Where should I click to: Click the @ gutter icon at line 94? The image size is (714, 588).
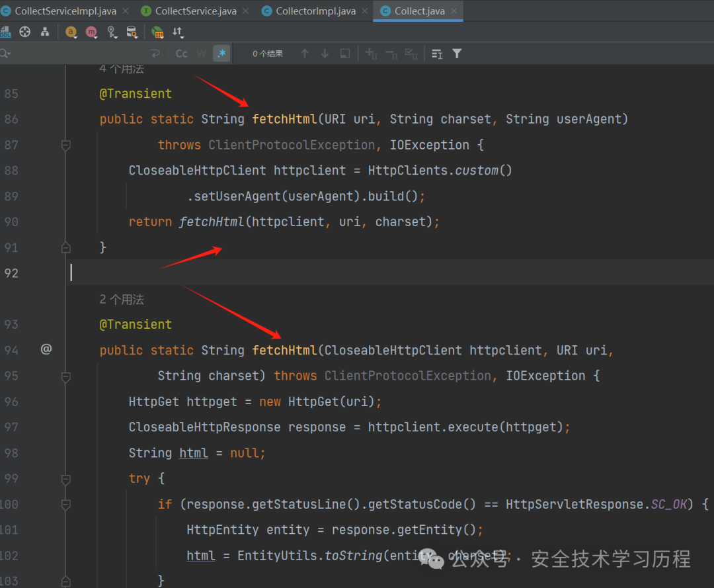coord(46,349)
